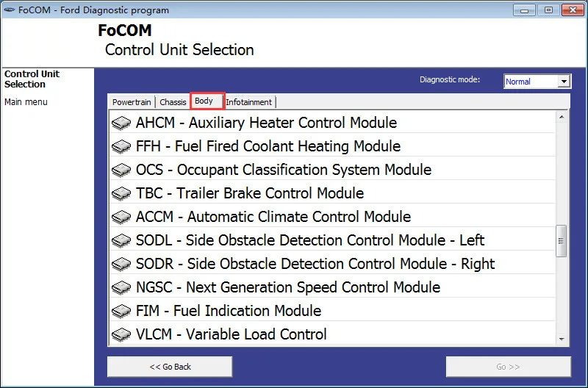Open the Diagnostic mode dropdown arrow
588x388 pixels.
564,82
